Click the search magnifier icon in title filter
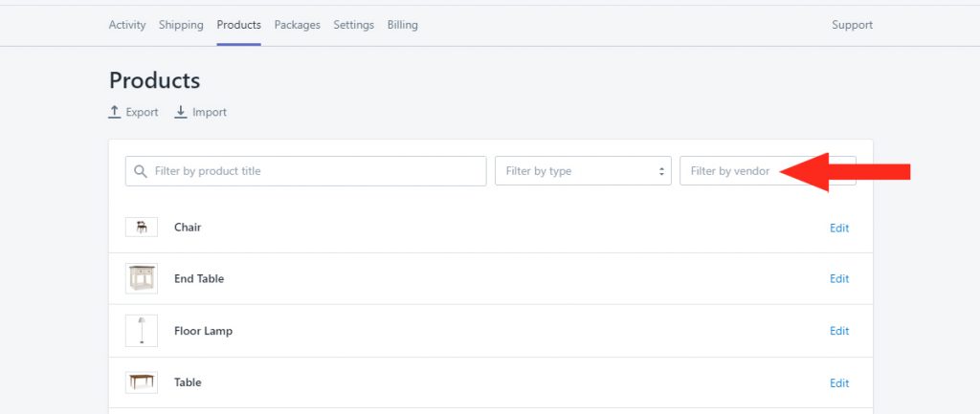This screenshot has width=980, height=414. [141, 171]
